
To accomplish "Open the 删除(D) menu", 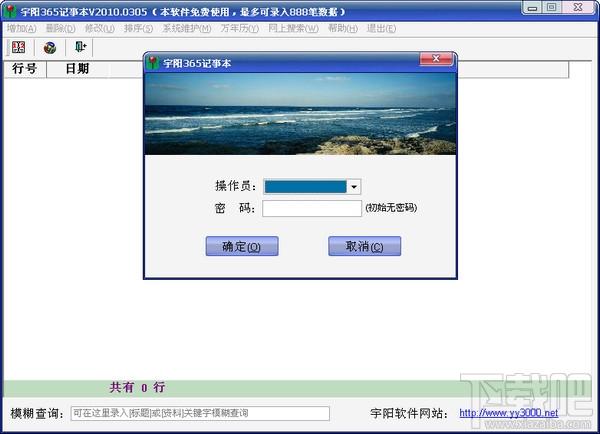I will click(60, 28).
